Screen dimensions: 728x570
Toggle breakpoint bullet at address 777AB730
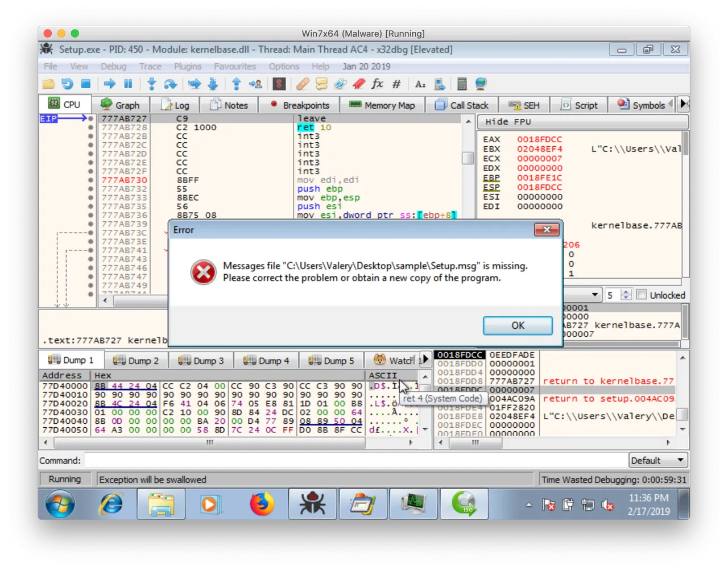pyautogui.click(x=90, y=180)
